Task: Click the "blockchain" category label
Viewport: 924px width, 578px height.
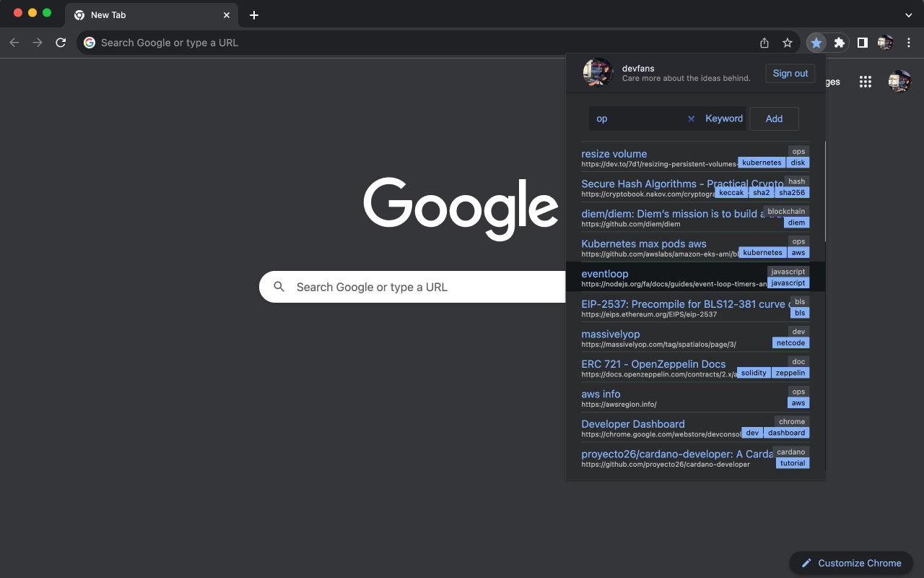Action: click(786, 212)
